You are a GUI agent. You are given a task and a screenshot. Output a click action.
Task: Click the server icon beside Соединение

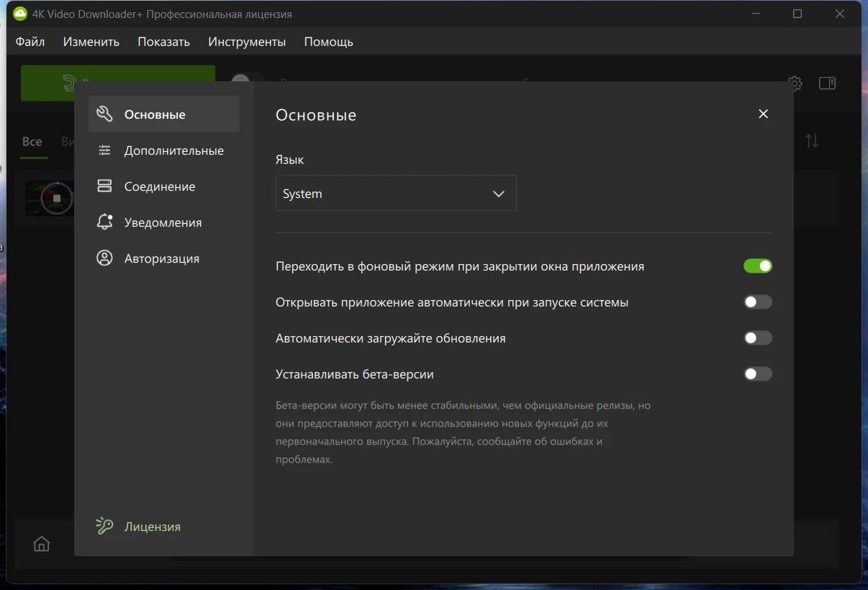pos(104,186)
